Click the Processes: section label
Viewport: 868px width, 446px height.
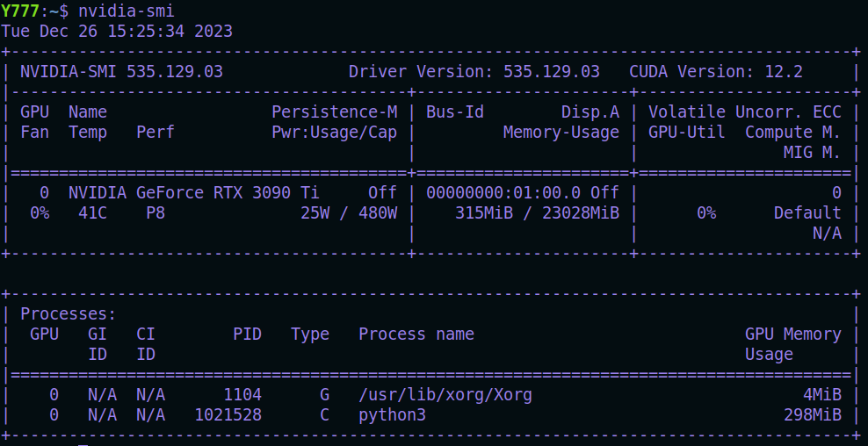click(x=69, y=313)
